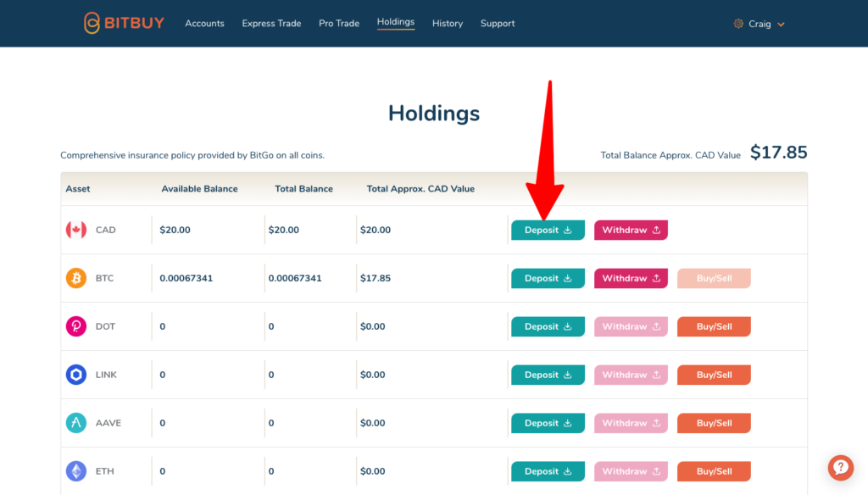This screenshot has height=495, width=868.
Task: Deposit ETH
Action: pyautogui.click(x=548, y=471)
